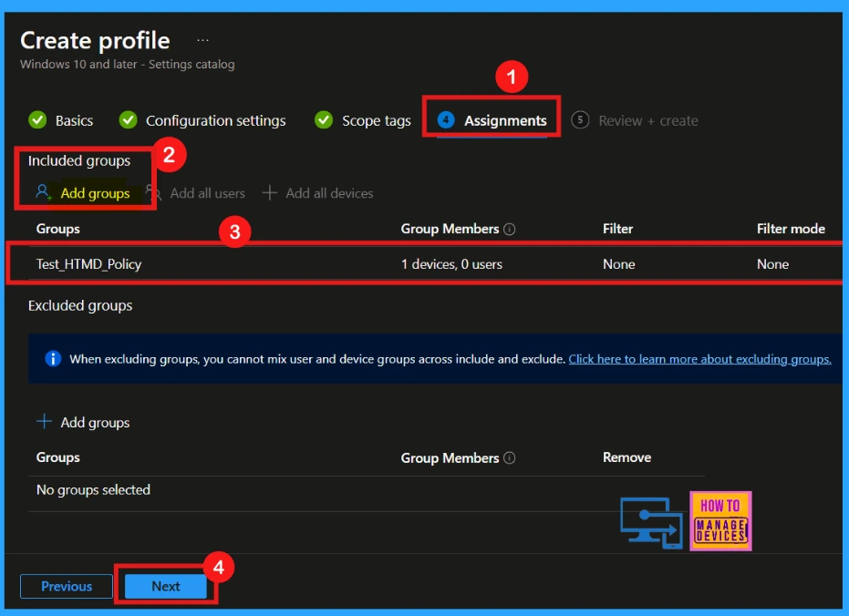This screenshot has height=616, width=849.
Task: Click the 'No groups selected' text
Action: click(93, 490)
